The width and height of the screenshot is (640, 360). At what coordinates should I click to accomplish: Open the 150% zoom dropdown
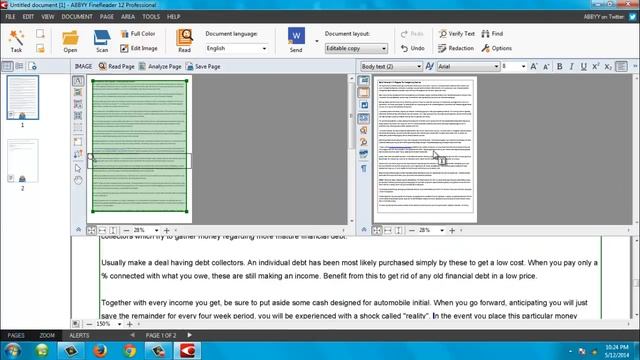pos(119,324)
